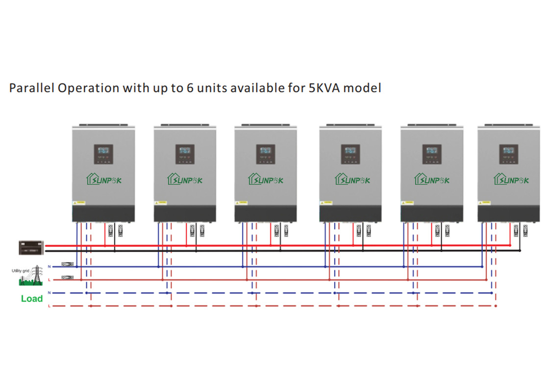Click the blue N label of the dashed load line
The width and height of the screenshot is (549, 392).
point(49,293)
